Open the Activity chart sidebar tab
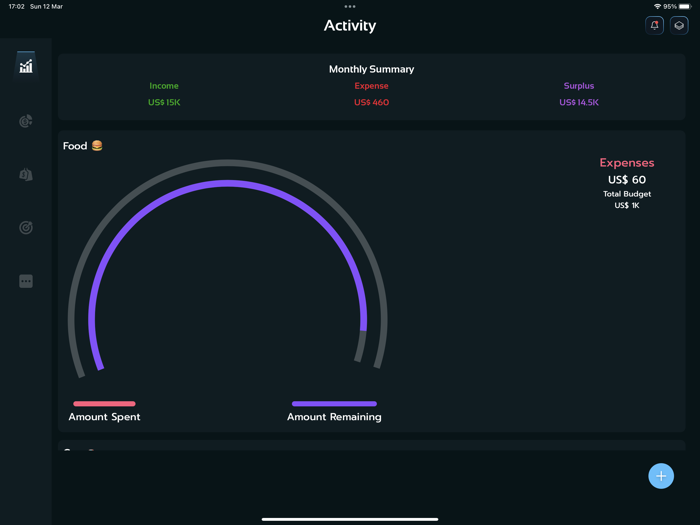The image size is (700, 525). tap(26, 67)
